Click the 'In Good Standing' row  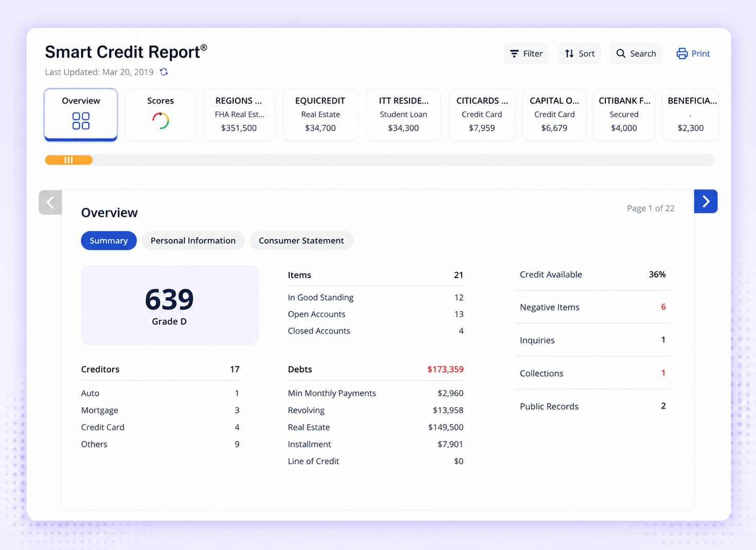click(x=375, y=298)
